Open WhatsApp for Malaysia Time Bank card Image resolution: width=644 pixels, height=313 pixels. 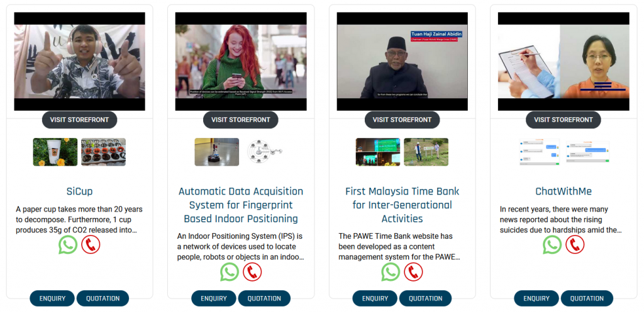391,272
